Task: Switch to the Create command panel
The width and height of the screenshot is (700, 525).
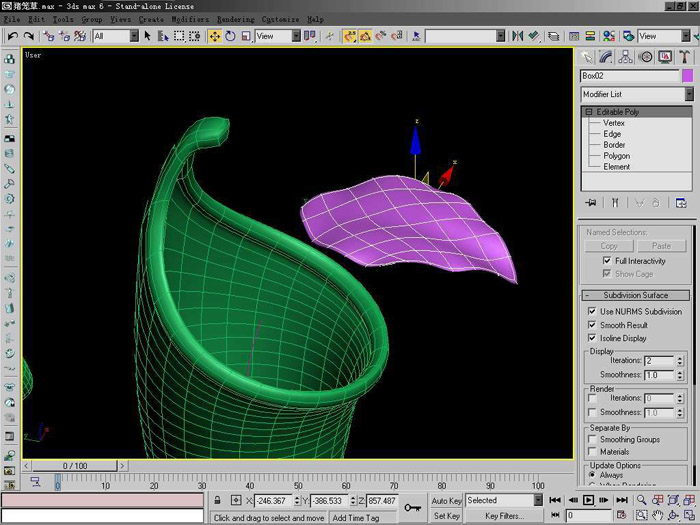Action: (587, 57)
